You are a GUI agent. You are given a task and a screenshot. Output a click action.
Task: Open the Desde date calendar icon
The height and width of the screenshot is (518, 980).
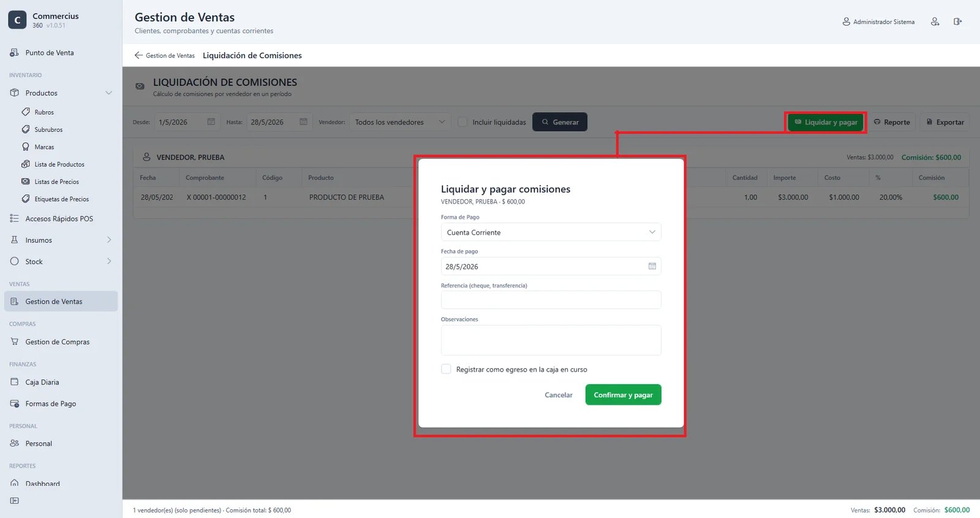click(211, 122)
